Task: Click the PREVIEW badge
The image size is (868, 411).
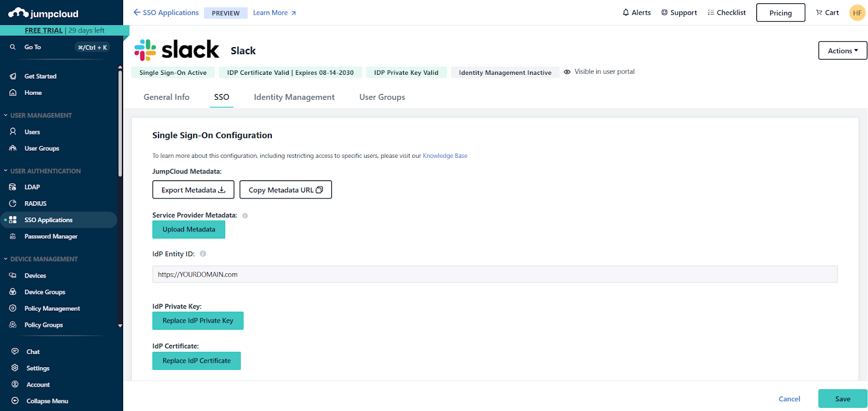Action: click(226, 13)
